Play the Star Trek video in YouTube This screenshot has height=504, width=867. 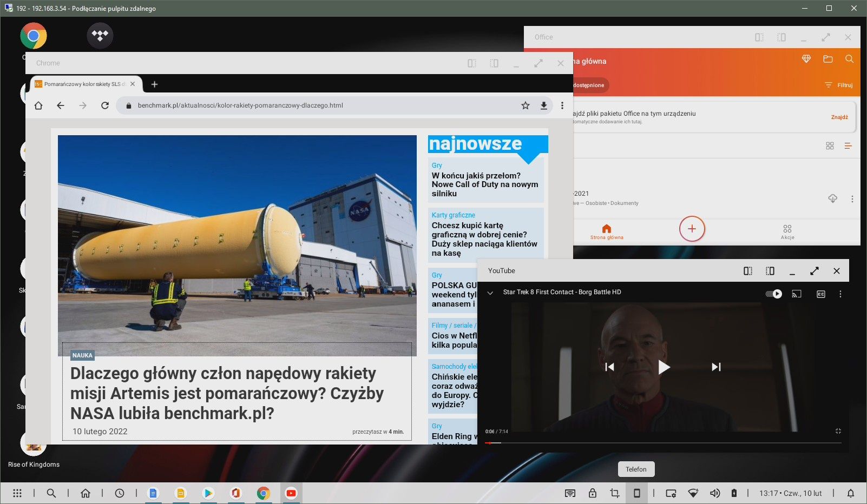point(664,367)
